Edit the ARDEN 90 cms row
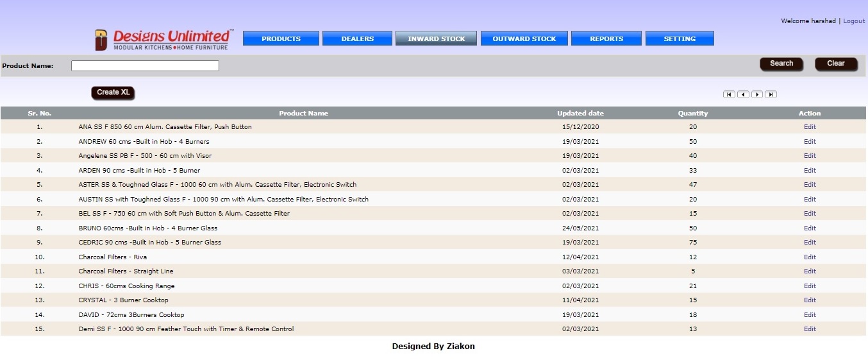The width and height of the screenshot is (868, 360). (x=810, y=170)
